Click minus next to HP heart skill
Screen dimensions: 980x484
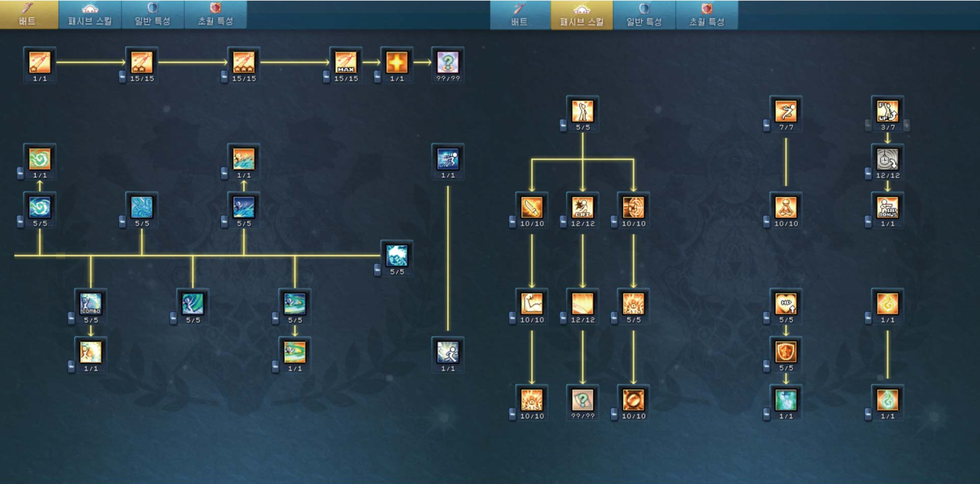(x=767, y=317)
